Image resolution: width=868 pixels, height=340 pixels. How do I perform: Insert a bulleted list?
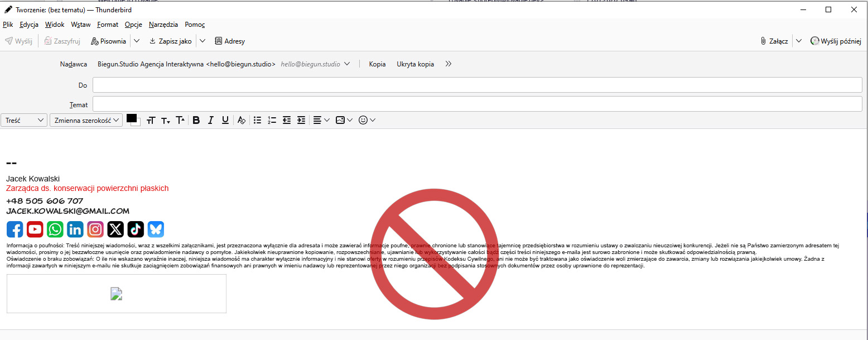pyautogui.click(x=257, y=120)
